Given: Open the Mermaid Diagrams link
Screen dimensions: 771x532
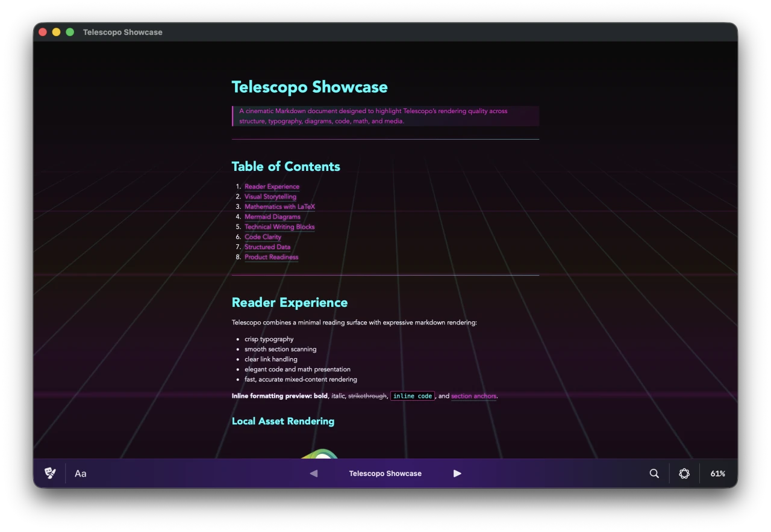Looking at the screenshot, I should [x=272, y=217].
